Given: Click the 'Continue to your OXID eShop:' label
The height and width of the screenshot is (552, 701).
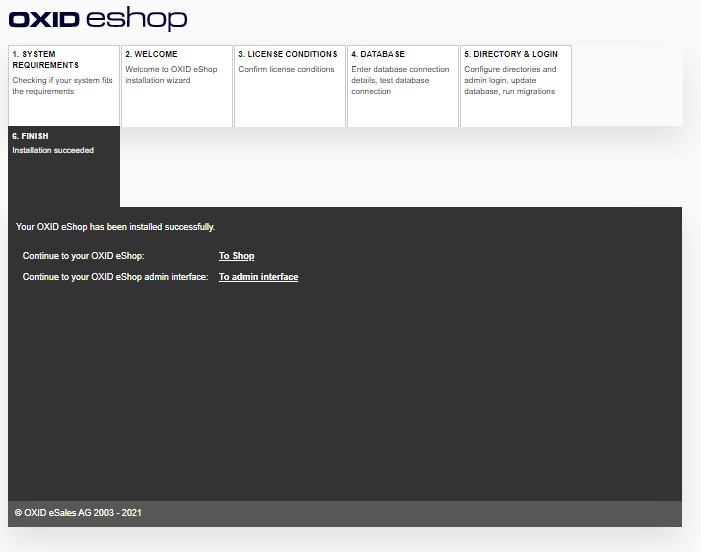Looking at the screenshot, I should pyautogui.click(x=83, y=256).
